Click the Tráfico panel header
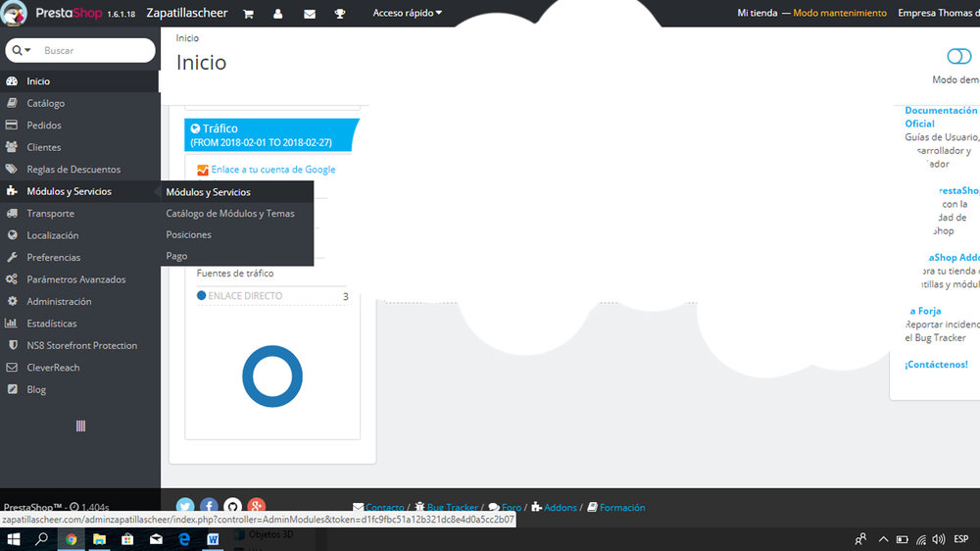The height and width of the screenshot is (551, 980). [x=271, y=135]
